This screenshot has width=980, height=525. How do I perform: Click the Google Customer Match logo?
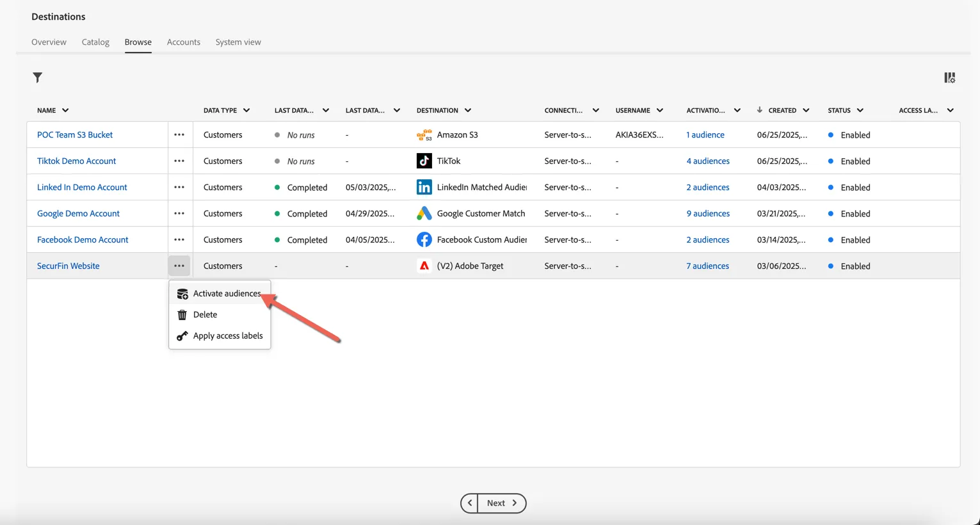tap(424, 214)
